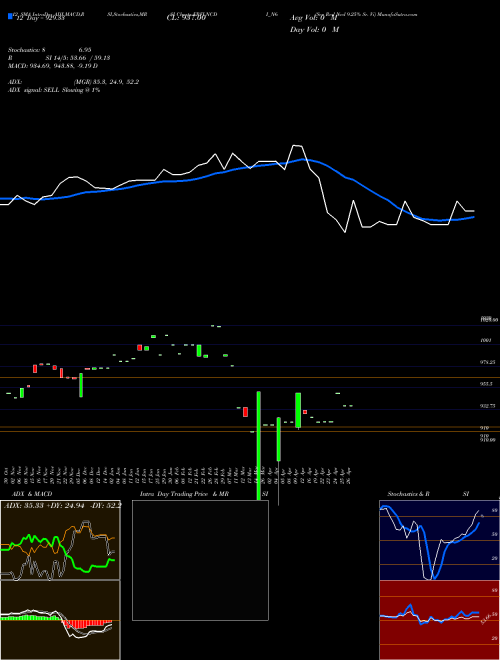This screenshot has height=660, width=500.
Task: Click the 1001 price axis label
Action: (485, 341)
